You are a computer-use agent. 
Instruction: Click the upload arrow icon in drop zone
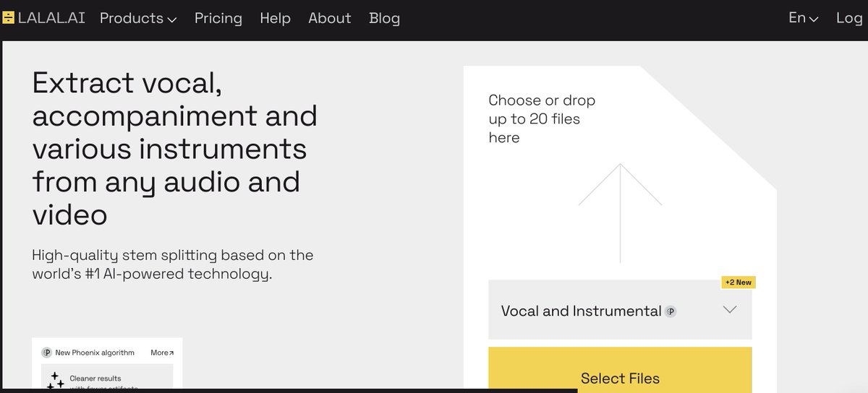point(620,212)
